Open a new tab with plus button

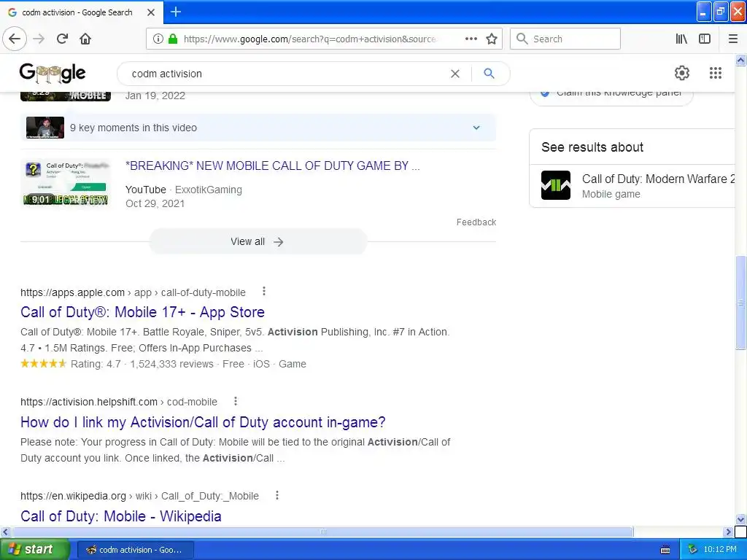point(176,12)
